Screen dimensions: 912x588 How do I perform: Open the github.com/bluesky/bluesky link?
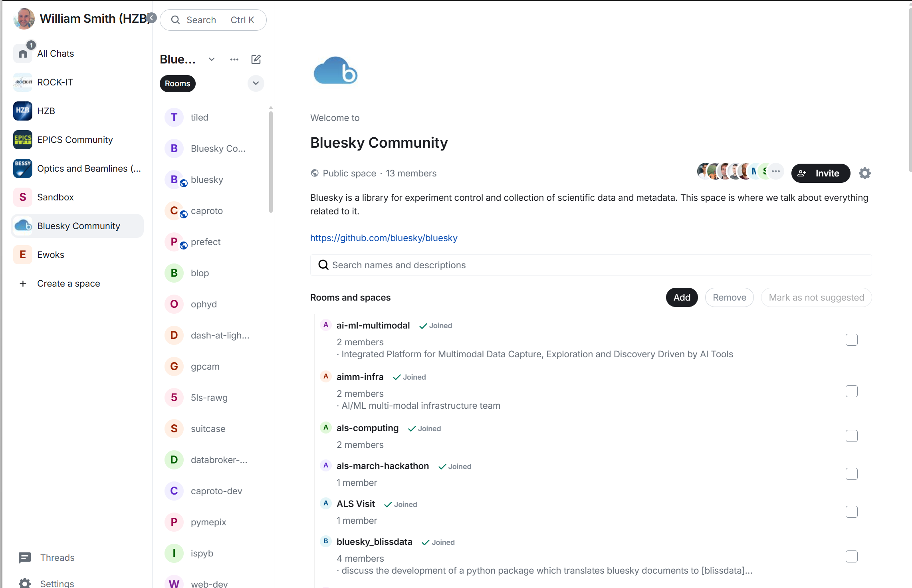[x=384, y=238]
